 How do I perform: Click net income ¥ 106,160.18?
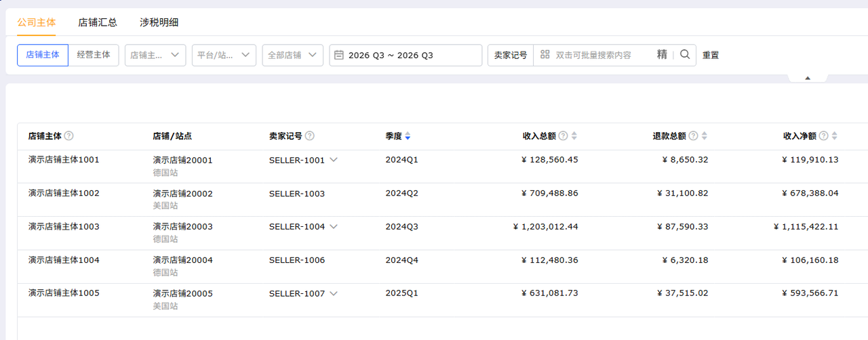point(810,260)
